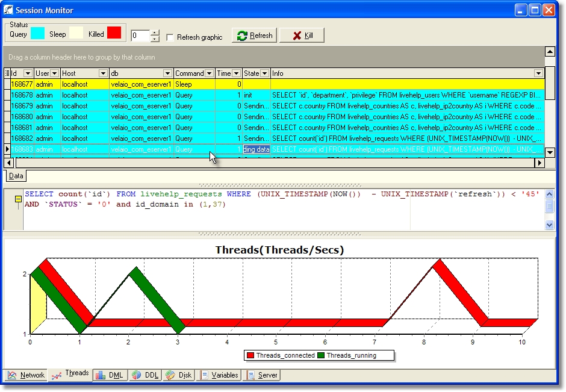
Task: Click the Threads_running legend entry
Action: [347, 355]
